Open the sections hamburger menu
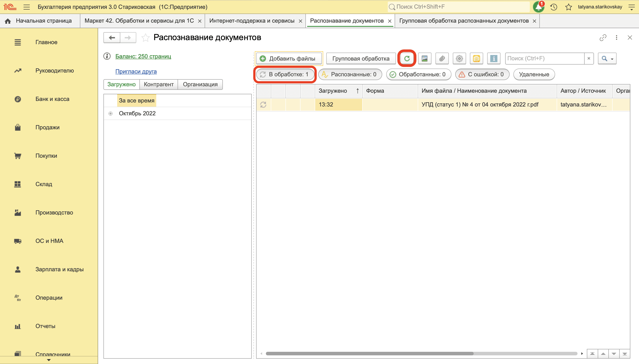 26,7
